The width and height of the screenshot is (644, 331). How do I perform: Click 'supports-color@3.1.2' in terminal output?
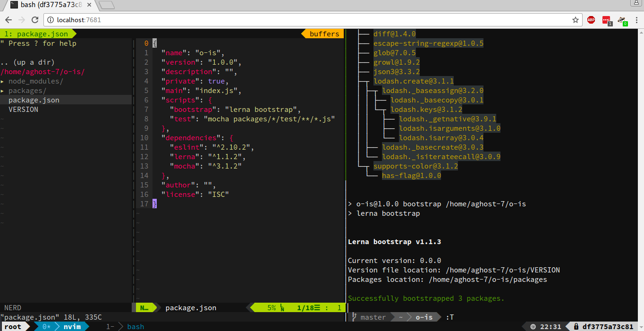coord(415,166)
